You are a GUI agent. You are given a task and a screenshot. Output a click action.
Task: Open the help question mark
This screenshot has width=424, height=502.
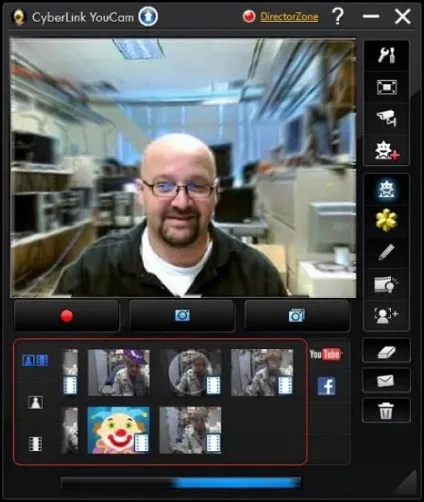pyautogui.click(x=338, y=17)
